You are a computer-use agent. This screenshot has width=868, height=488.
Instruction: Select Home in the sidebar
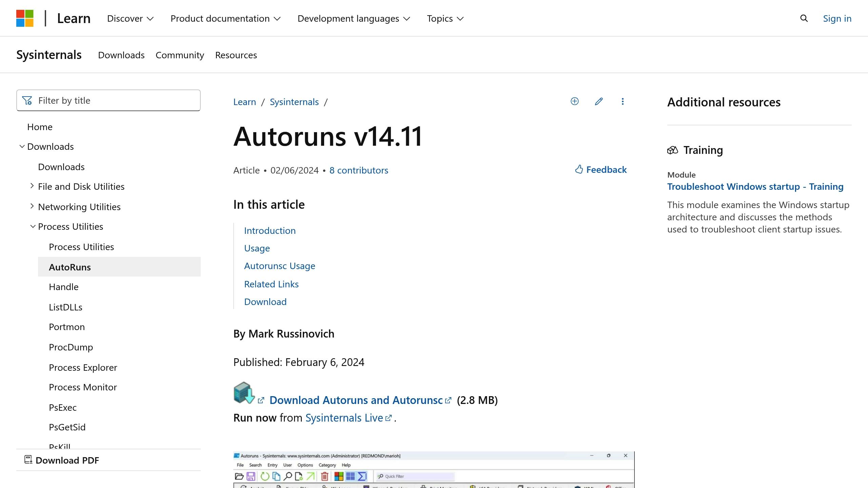click(40, 127)
